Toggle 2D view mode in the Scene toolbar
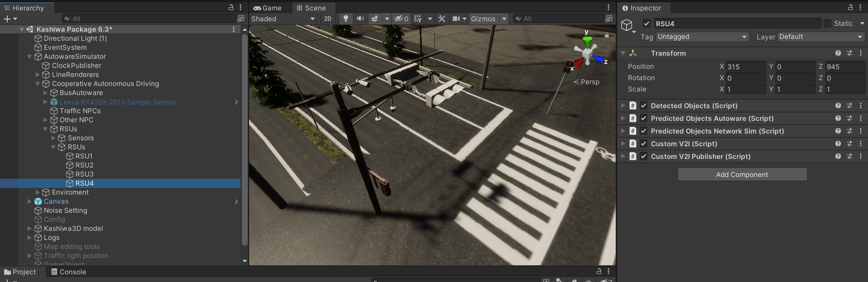Screen dimensions: 868x282 pyautogui.click(x=328, y=19)
